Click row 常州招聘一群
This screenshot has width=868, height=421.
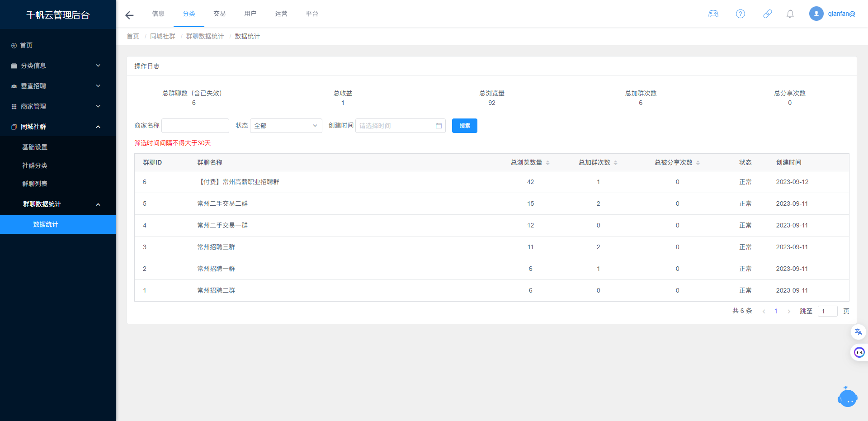click(x=492, y=269)
